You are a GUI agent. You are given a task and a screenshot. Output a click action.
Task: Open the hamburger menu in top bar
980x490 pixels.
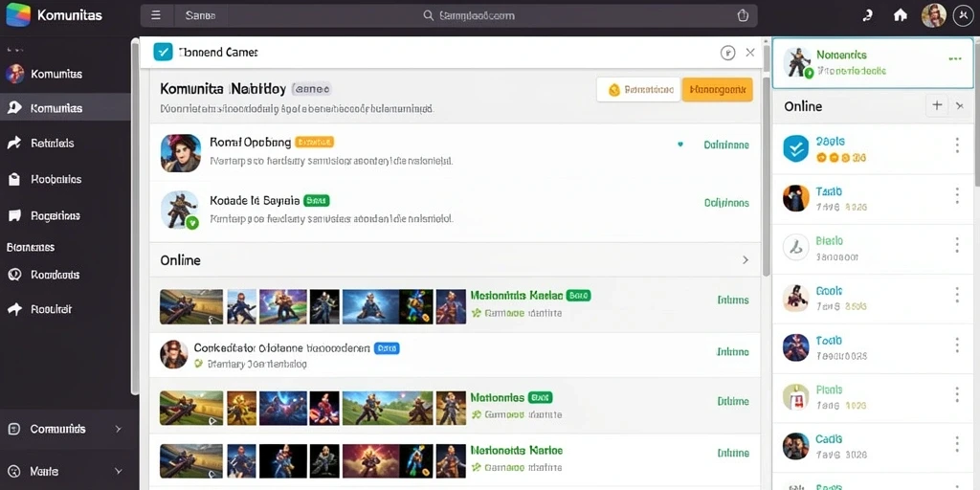[156, 15]
